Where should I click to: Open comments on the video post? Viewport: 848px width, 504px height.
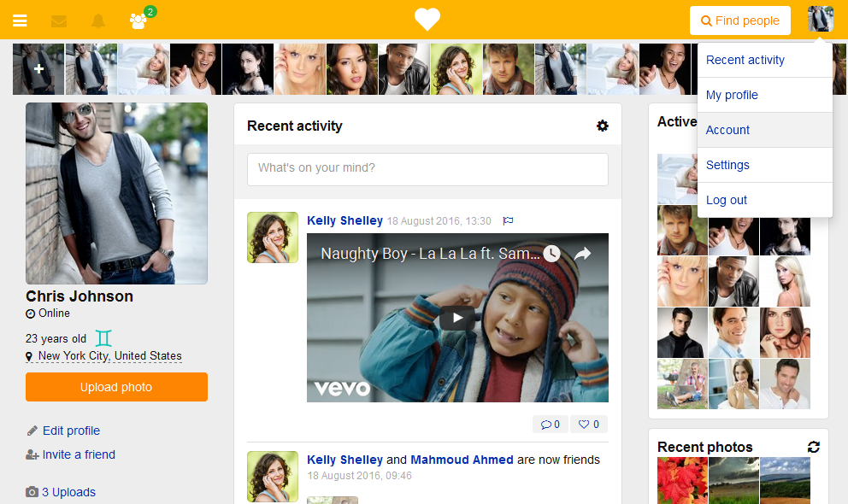(551, 424)
